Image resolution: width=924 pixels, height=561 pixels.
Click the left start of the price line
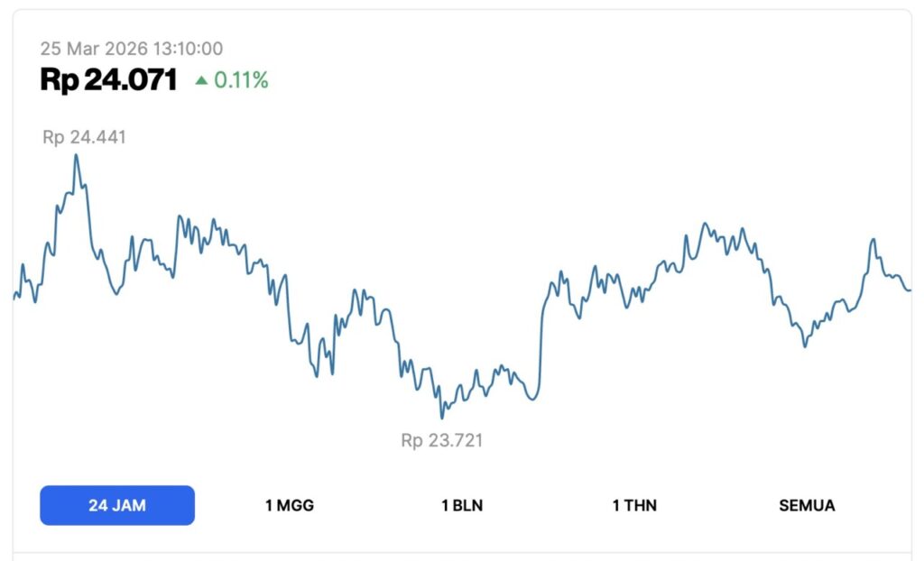(x=14, y=298)
